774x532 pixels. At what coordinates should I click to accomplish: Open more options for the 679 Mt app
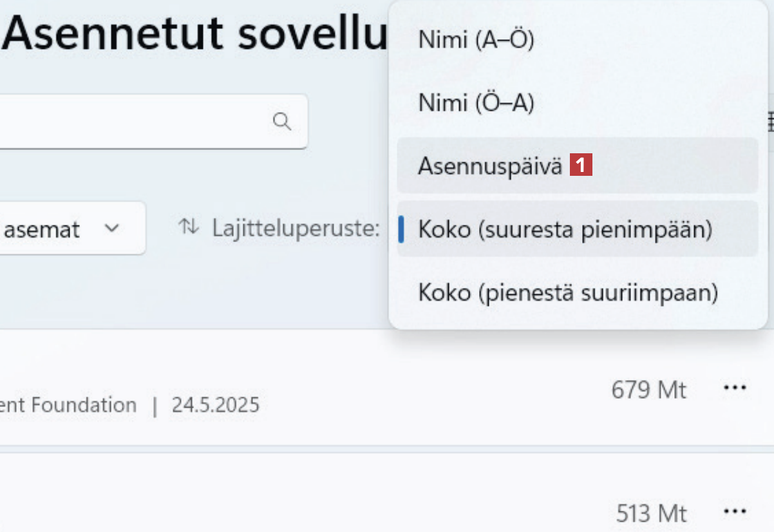pos(735,388)
